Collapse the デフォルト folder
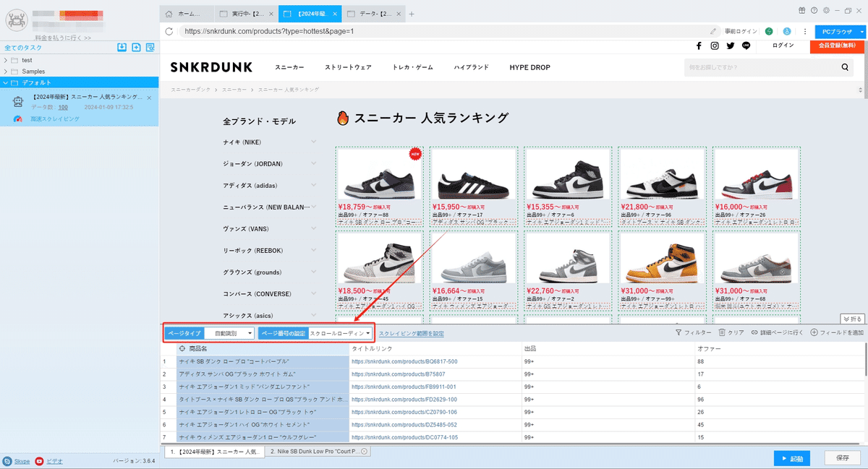This screenshot has height=469, width=868. coord(7,82)
